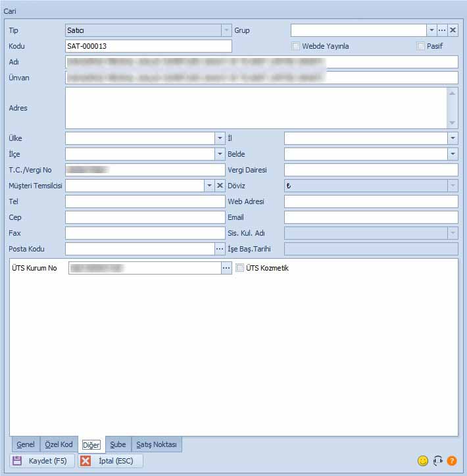Switch to the Genel tab
Viewport: 467px width, 476px height.
[26, 444]
